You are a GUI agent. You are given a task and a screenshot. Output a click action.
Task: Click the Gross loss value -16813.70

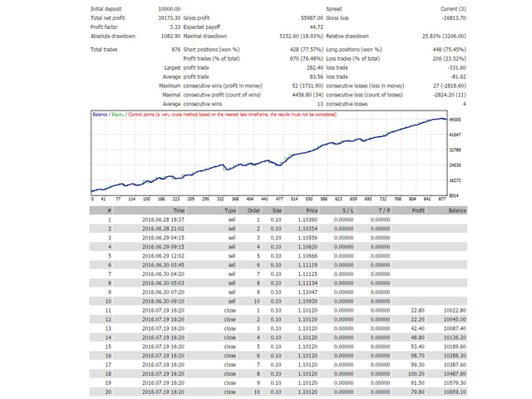tap(454, 18)
